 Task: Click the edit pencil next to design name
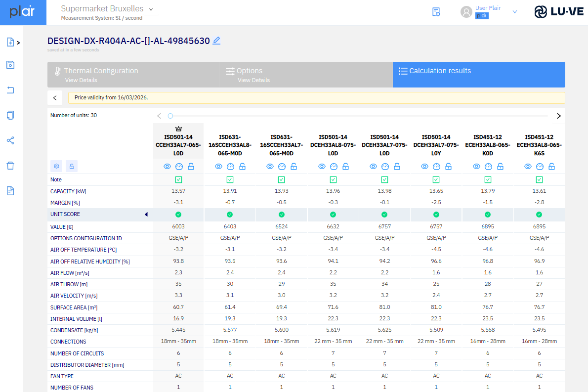tap(217, 41)
